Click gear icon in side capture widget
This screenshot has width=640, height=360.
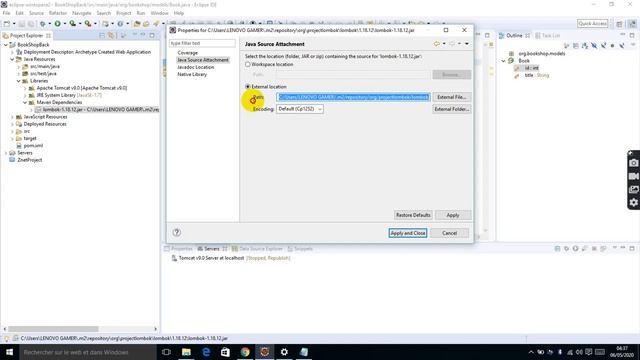pos(633,202)
